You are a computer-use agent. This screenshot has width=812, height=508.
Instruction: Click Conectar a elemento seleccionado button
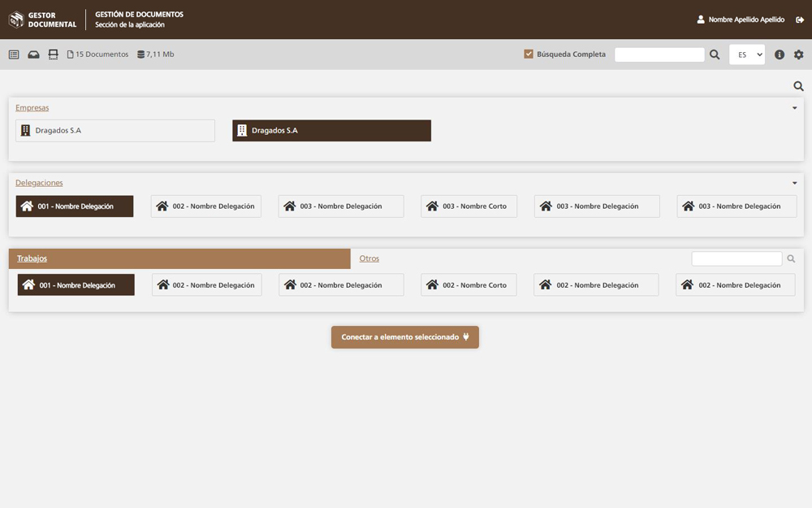coord(404,337)
